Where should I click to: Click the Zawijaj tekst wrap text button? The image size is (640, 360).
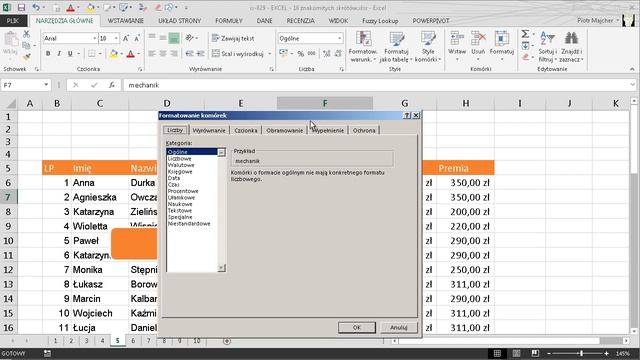pos(233,38)
